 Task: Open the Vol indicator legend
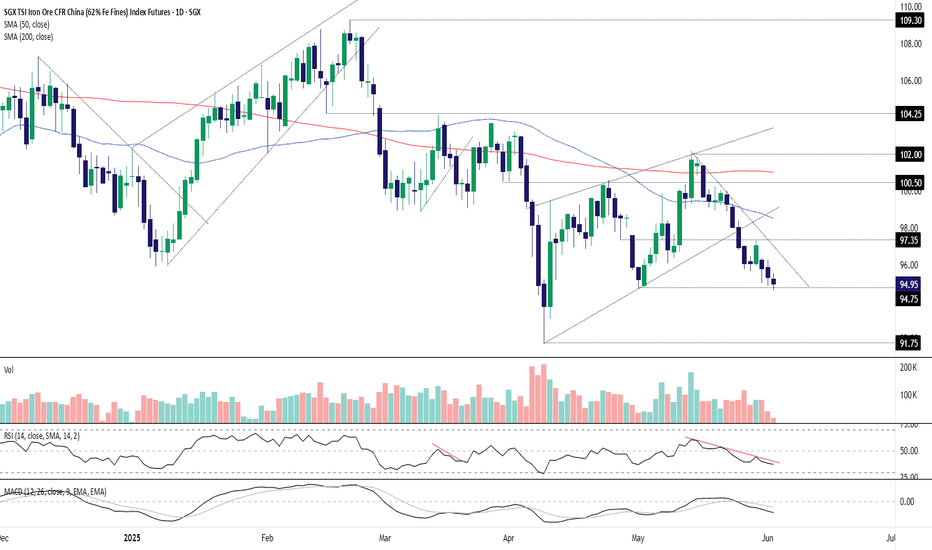point(8,370)
